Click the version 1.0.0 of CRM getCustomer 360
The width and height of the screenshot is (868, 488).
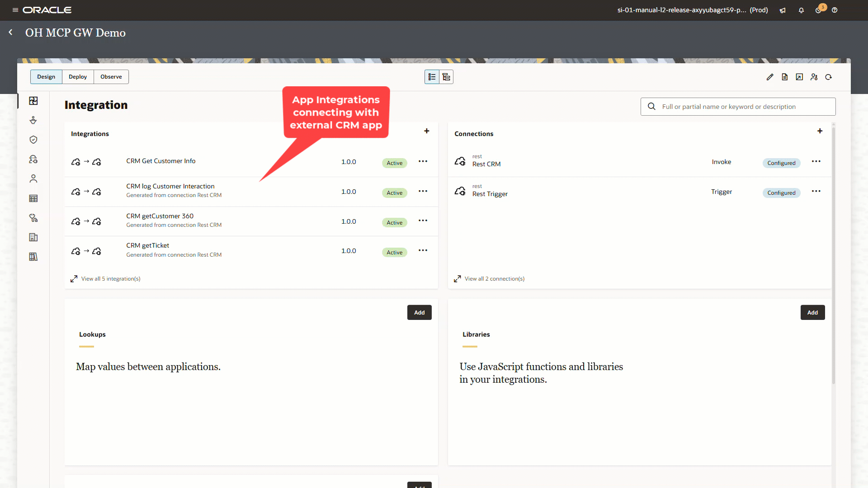[349, 221]
